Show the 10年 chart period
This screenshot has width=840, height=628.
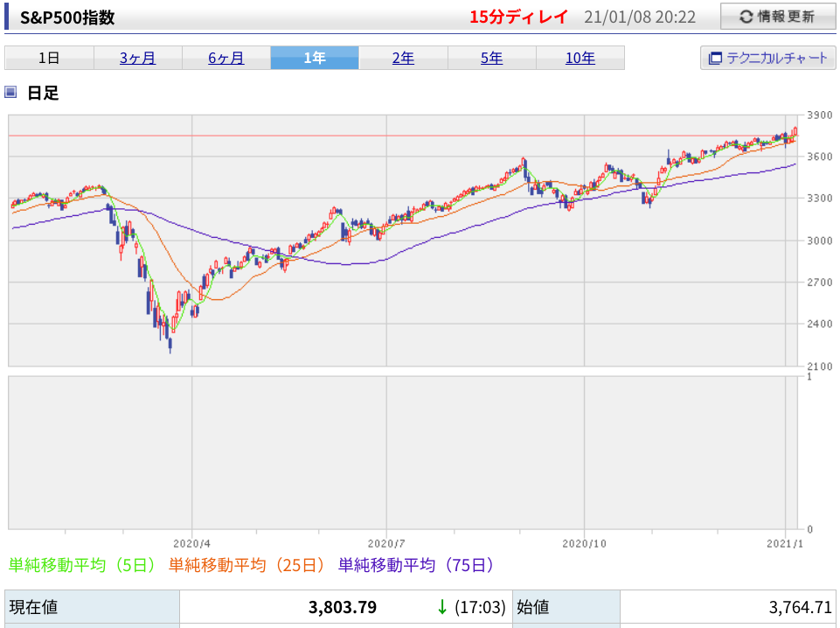point(580,58)
